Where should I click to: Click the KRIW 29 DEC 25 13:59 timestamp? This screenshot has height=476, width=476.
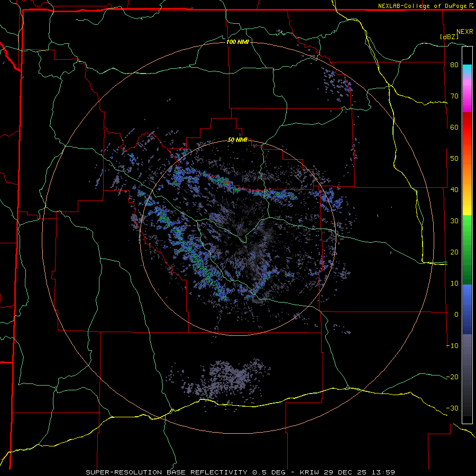point(347,472)
